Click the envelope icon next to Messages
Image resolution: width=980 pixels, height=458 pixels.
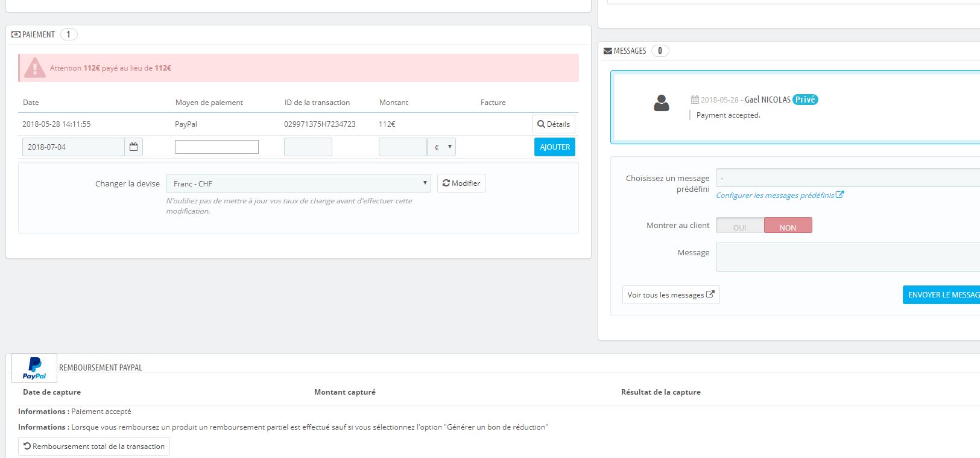click(x=608, y=51)
